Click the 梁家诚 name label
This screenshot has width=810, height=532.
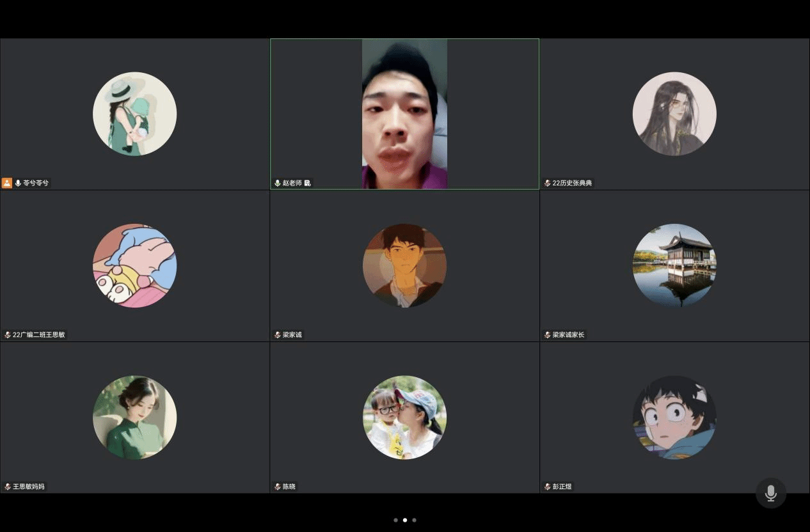tap(292, 334)
